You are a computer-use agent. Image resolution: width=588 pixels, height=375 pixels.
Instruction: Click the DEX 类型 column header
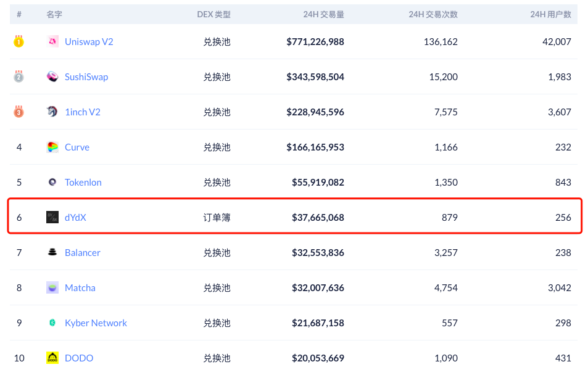[213, 14]
